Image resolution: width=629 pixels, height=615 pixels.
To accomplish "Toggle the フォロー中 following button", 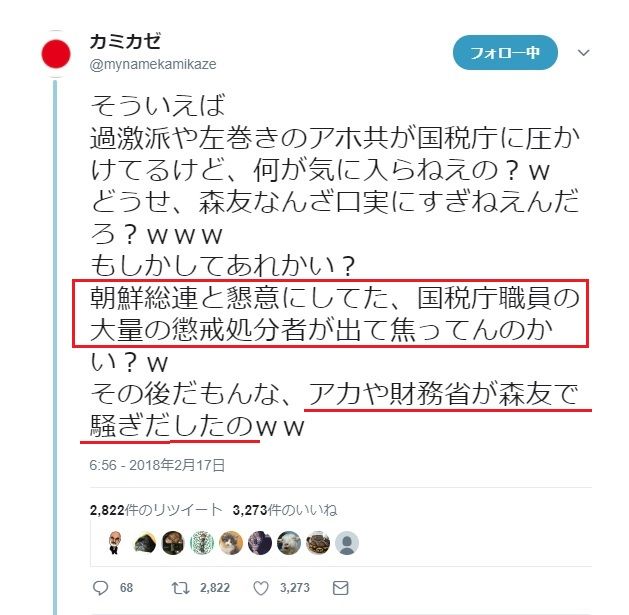I will click(x=505, y=53).
